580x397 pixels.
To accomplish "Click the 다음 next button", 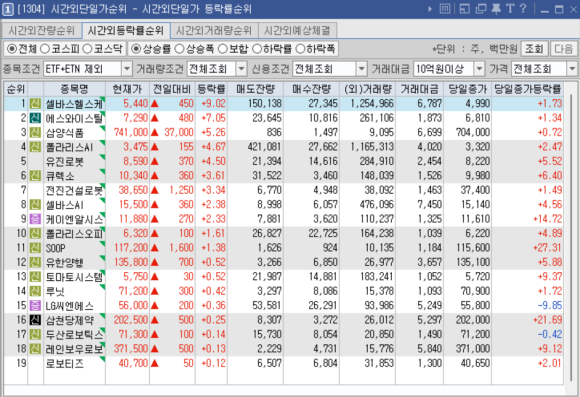I will click(x=563, y=49).
